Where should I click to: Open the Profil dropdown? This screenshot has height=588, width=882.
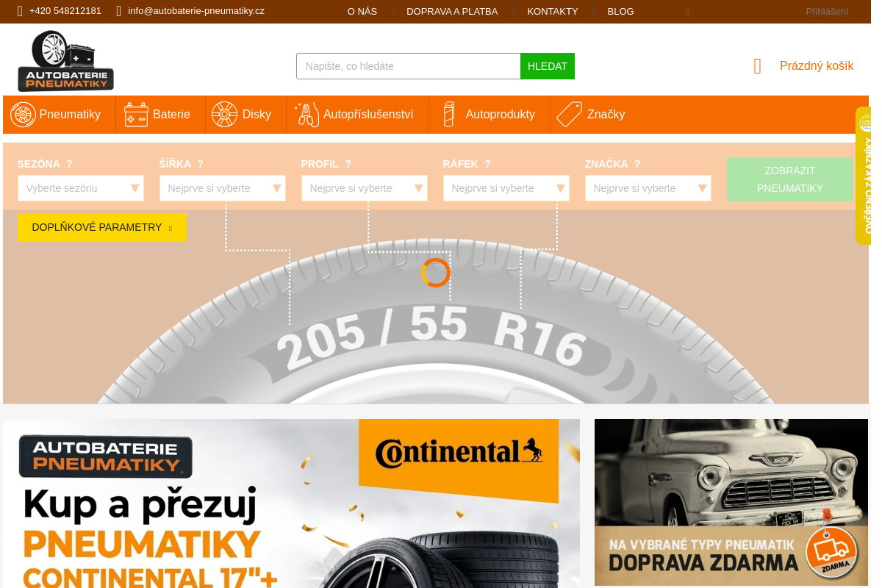coord(365,188)
